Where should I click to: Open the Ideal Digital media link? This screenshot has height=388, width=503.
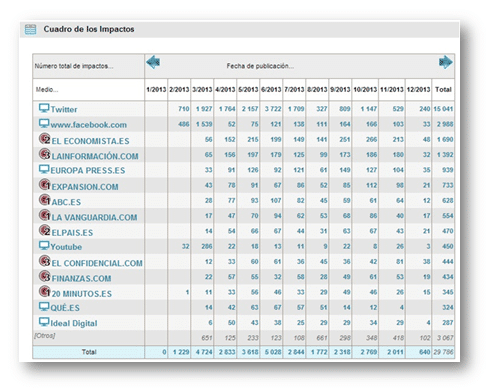coord(74,323)
